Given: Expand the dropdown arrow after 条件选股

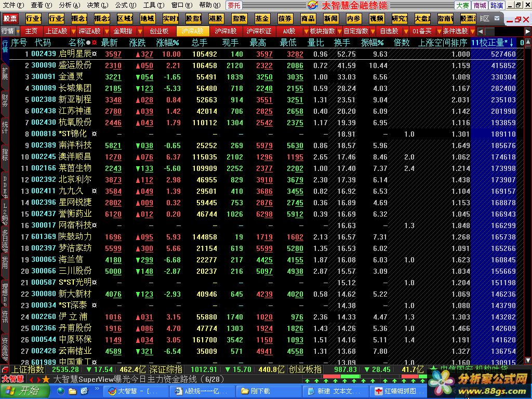Looking at the screenshot, I should point(472,32).
